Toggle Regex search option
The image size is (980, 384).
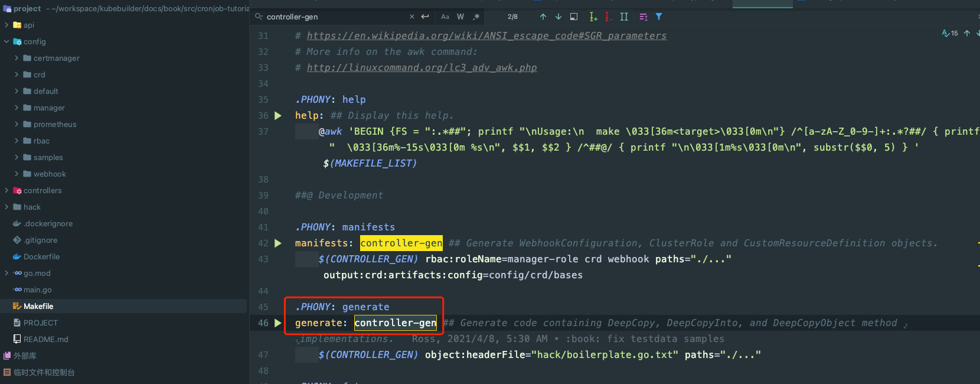(476, 17)
